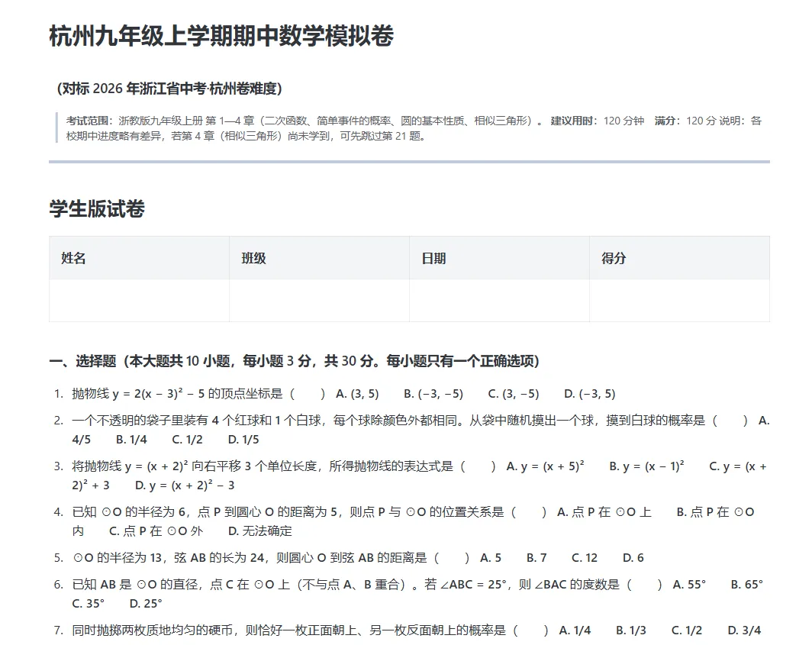
Task: Click subtitle 对标 2026 年浙江省中考·杭州卷难度
Action: coord(169,89)
